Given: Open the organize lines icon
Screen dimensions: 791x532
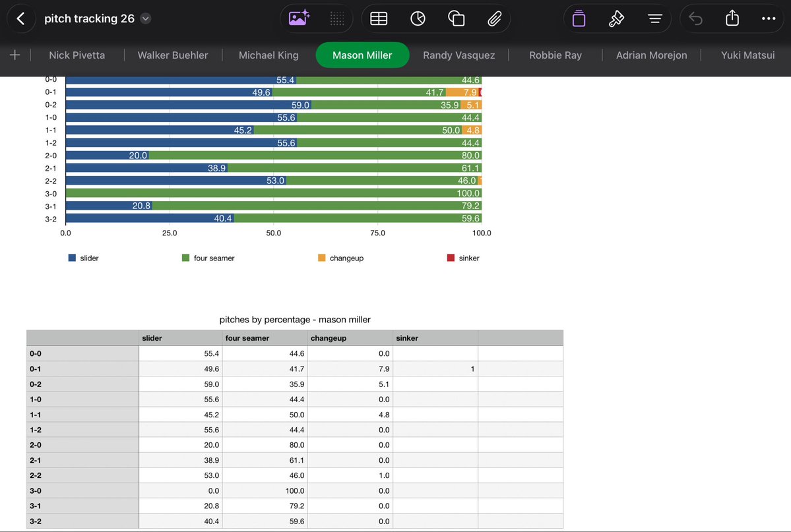Looking at the screenshot, I should (x=655, y=18).
